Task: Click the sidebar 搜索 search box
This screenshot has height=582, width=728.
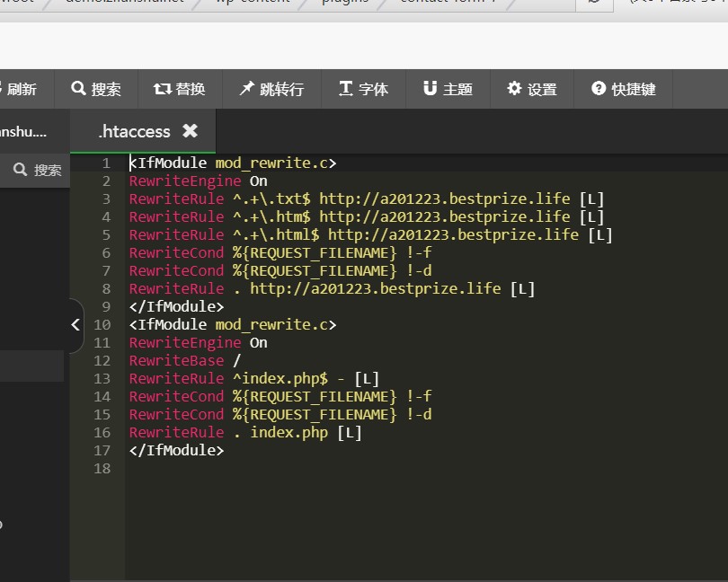Action: pyautogui.click(x=38, y=170)
